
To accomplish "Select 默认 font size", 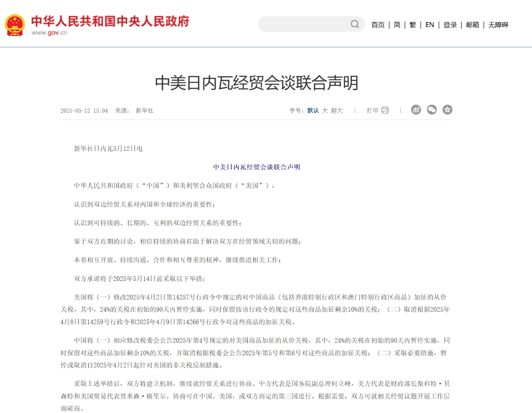I will click(313, 111).
